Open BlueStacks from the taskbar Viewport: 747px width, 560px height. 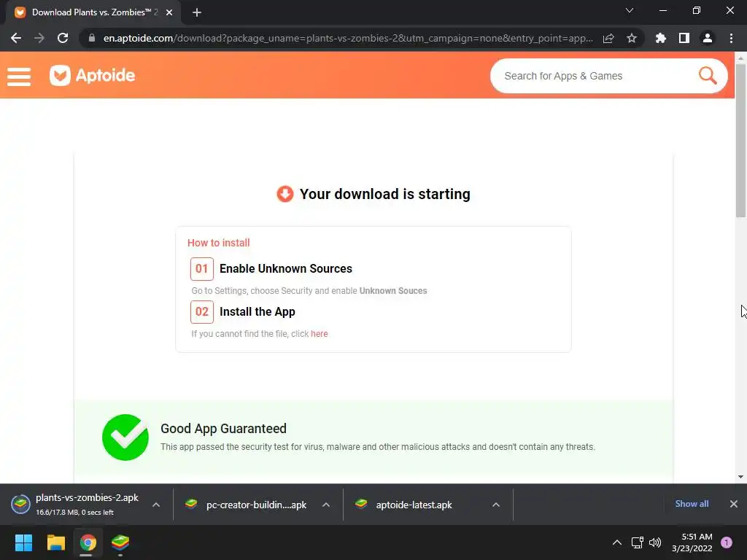click(120, 542)
